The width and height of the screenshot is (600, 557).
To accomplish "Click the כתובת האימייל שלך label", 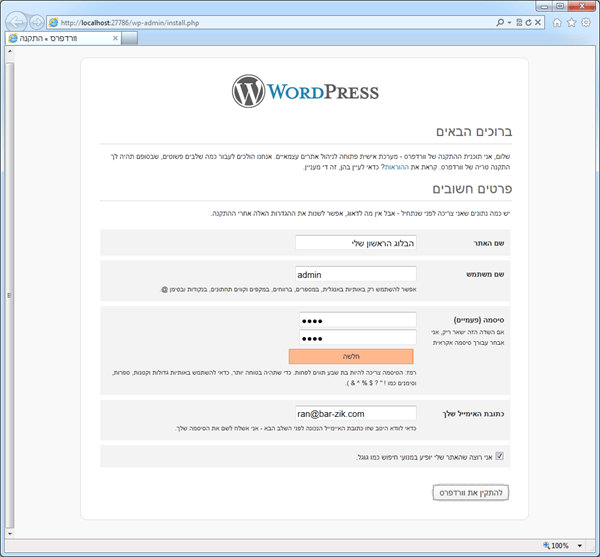I will (473, 414).
